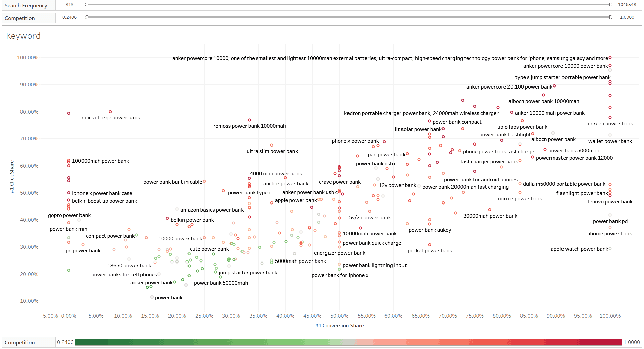Select the "4000 mah power bank" label

[276, 174]
